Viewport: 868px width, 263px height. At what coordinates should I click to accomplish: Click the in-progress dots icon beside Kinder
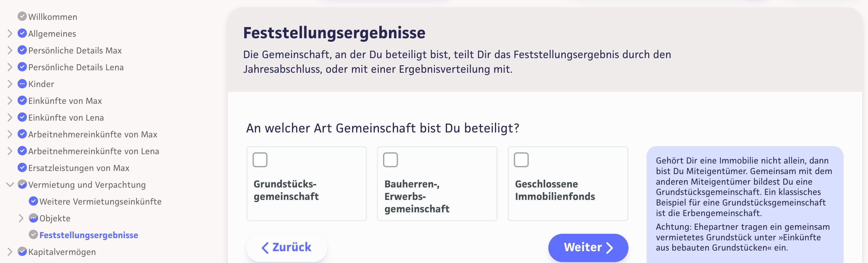(x=22, y=84)
